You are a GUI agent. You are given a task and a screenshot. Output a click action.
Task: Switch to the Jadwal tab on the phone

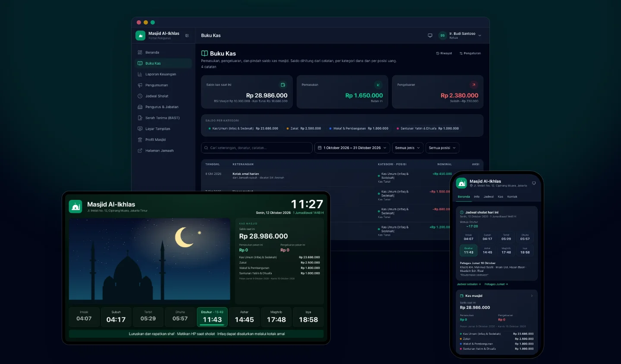(489, 197)
